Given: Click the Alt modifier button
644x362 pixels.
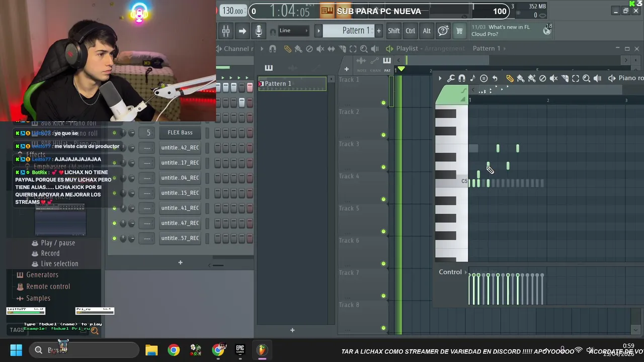Looking at the screenshot, I should (427, 31).
